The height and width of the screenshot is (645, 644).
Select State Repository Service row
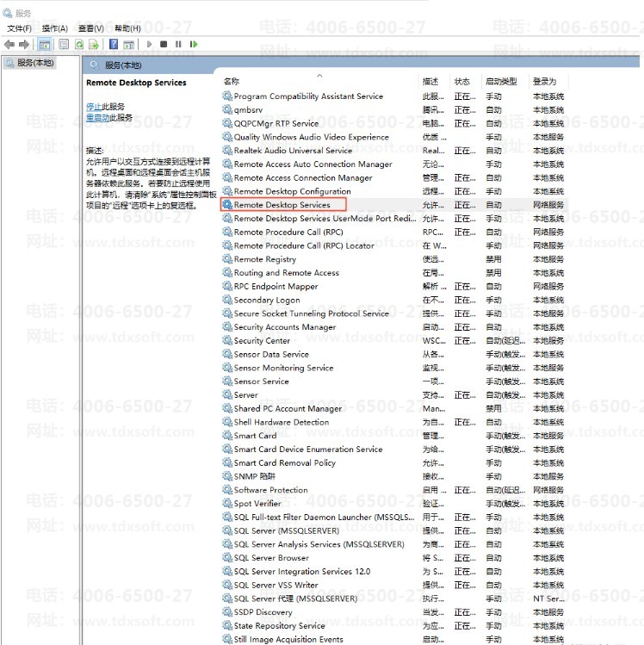(395, 626)
